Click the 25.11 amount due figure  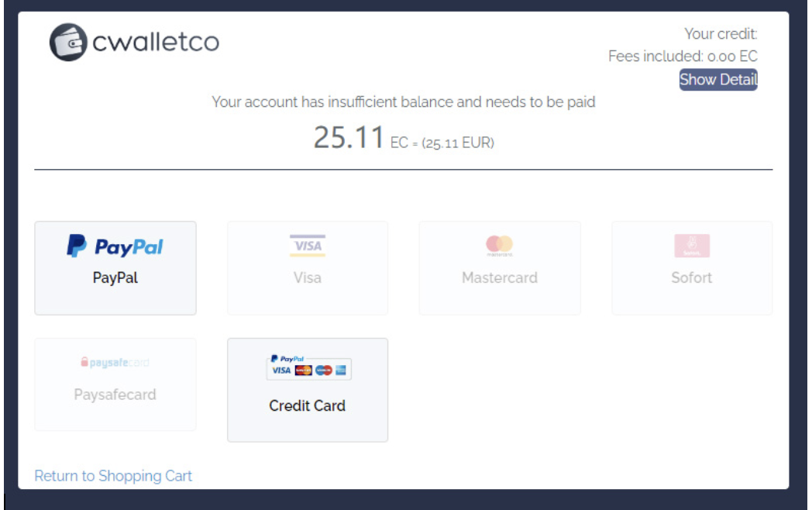coord(349,139)
